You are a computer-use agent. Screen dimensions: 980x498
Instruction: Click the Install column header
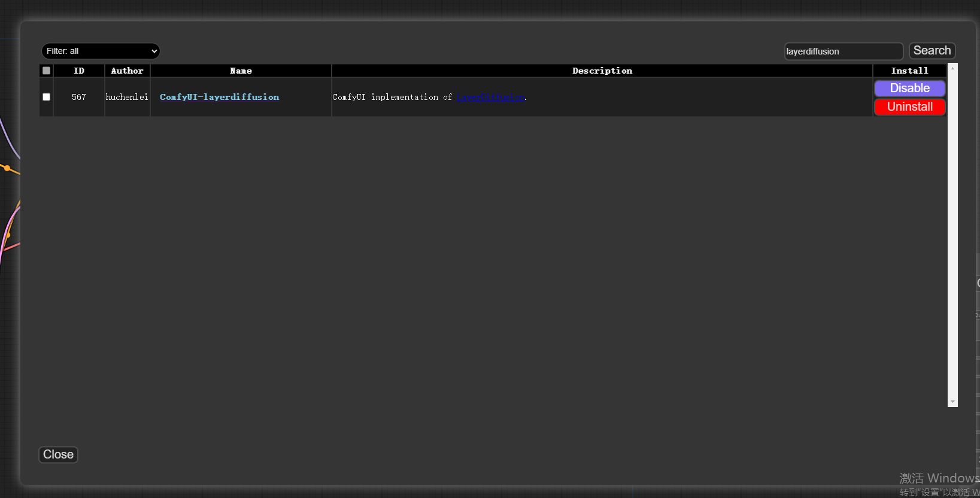point(910,71)
